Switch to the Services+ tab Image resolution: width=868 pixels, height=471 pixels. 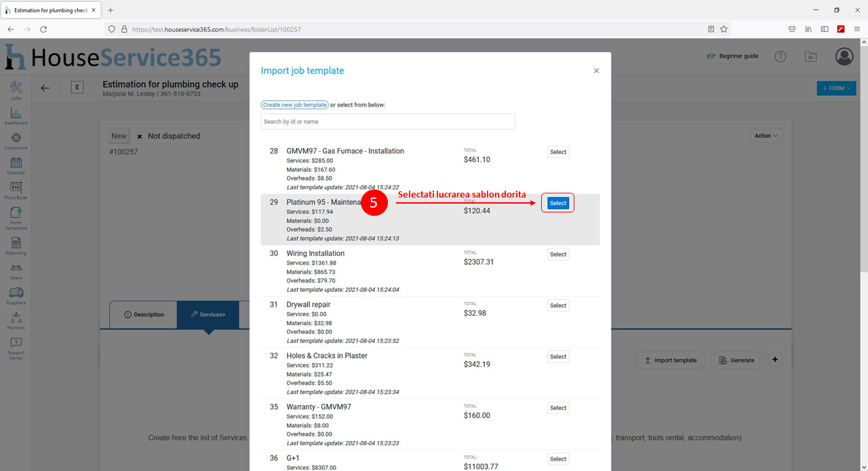point(208,315)
